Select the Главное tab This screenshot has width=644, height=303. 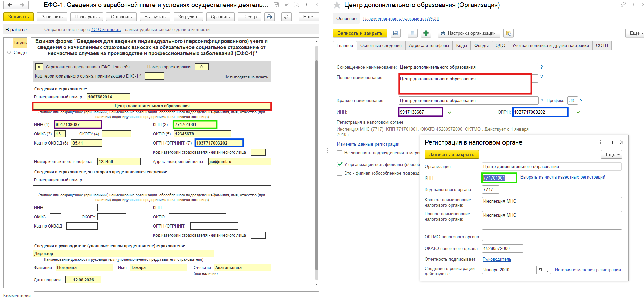[345, 45]
